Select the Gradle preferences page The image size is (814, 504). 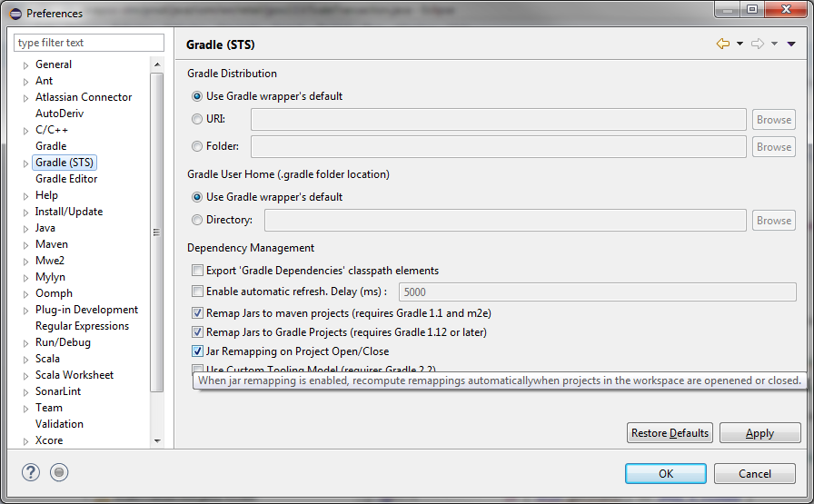coord(51,146)
